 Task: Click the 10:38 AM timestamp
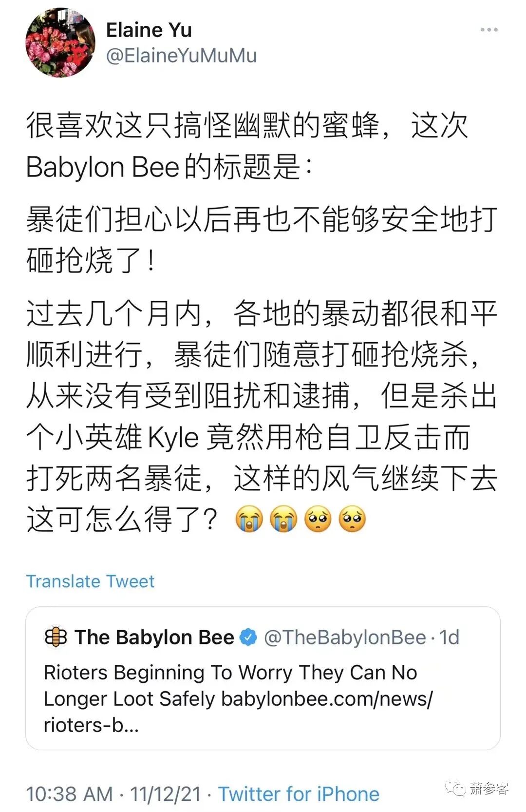pyautogui.click(x=69, y=794)
